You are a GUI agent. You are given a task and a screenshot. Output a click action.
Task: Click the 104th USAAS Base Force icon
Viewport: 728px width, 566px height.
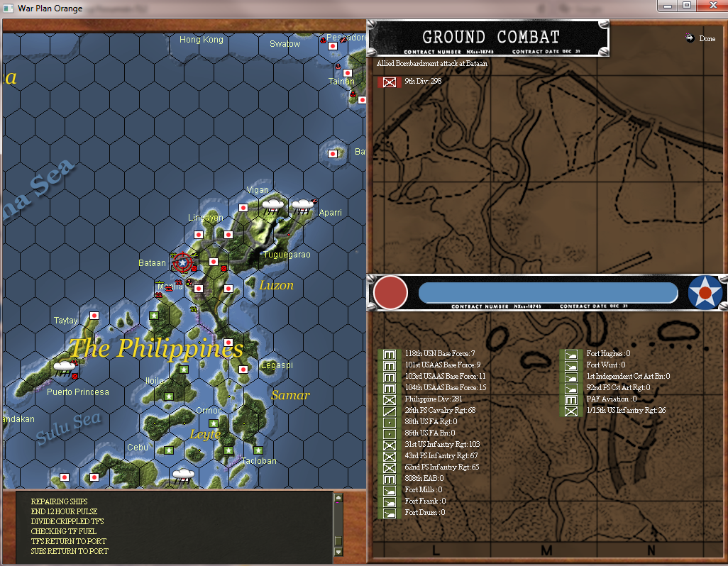pyautogui.click(x=389, y=388)
